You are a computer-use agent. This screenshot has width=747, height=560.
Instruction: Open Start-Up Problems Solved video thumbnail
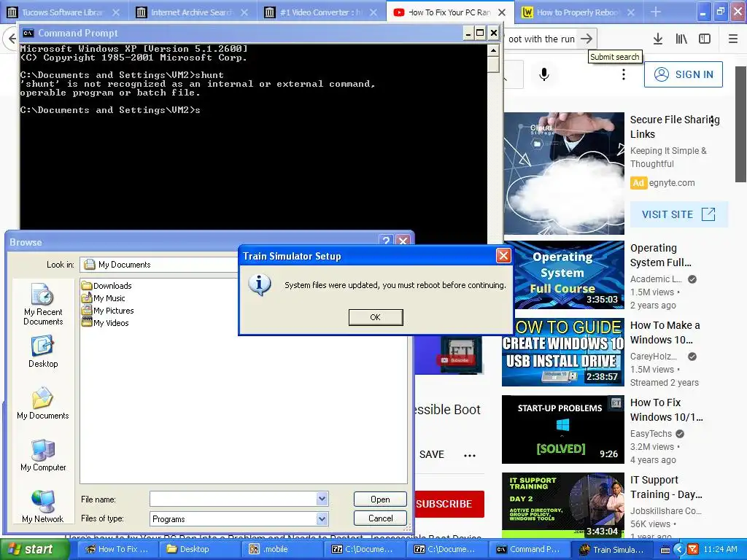click(563, 429)
